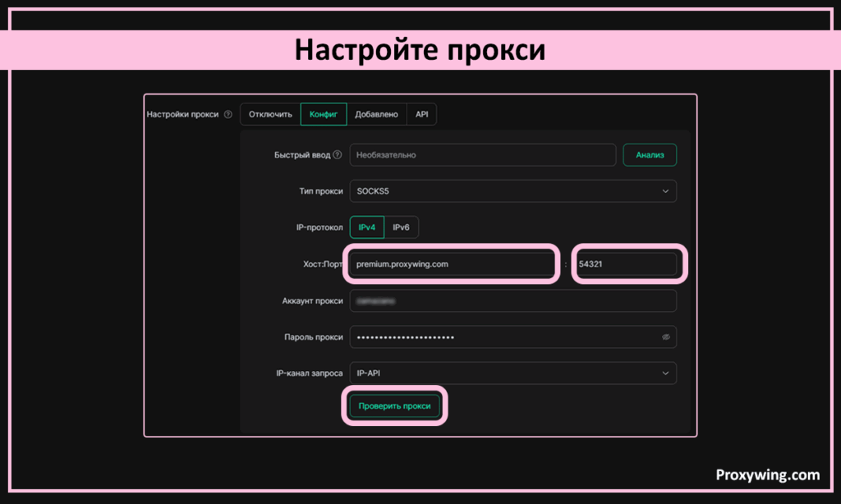Select the Отключить tab
Screen dimensions: 841x504
(x=270, y=115)
